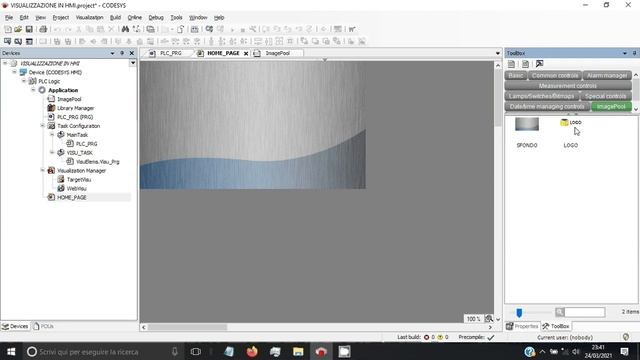Click the taskbar microphone search icon
This screenshot has height=360, width=640.
[x=175, y=351]
